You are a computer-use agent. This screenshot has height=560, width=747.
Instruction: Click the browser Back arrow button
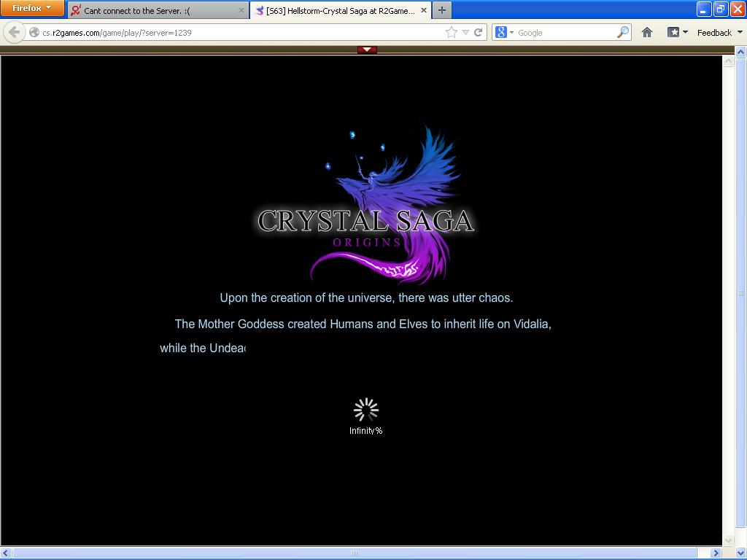coord(14,32)
